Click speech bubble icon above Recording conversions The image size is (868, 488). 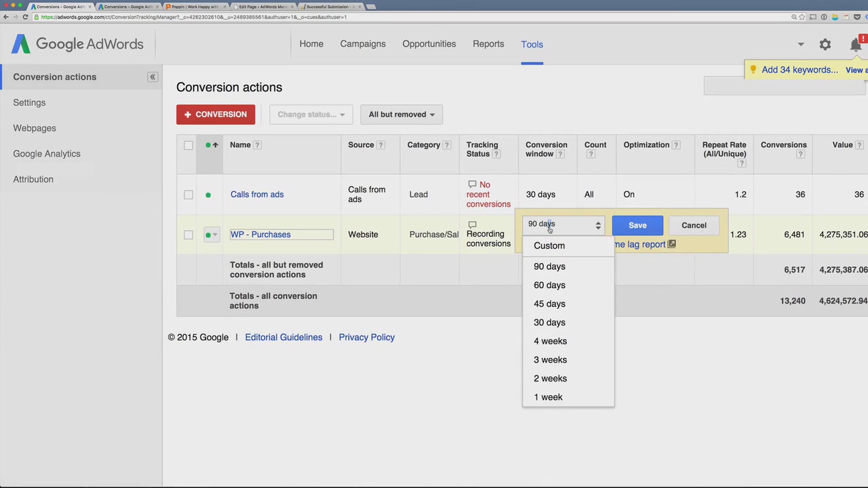[472, 224]
